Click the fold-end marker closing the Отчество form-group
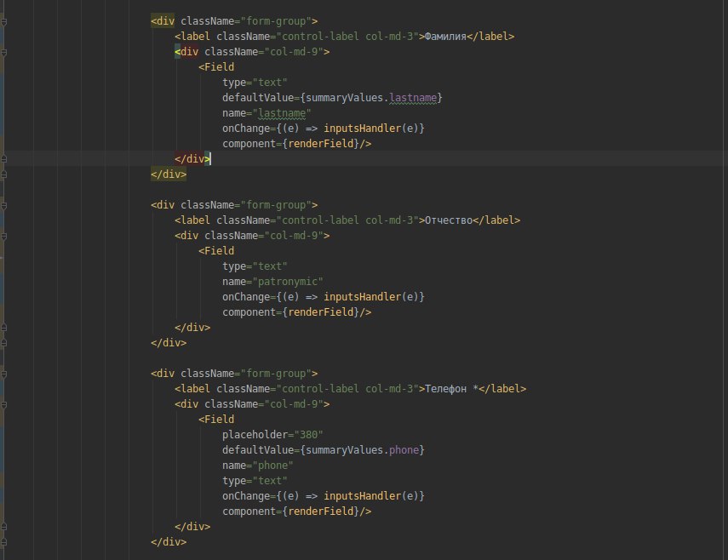This screenshot has height=560, width=728. point(3,342)
